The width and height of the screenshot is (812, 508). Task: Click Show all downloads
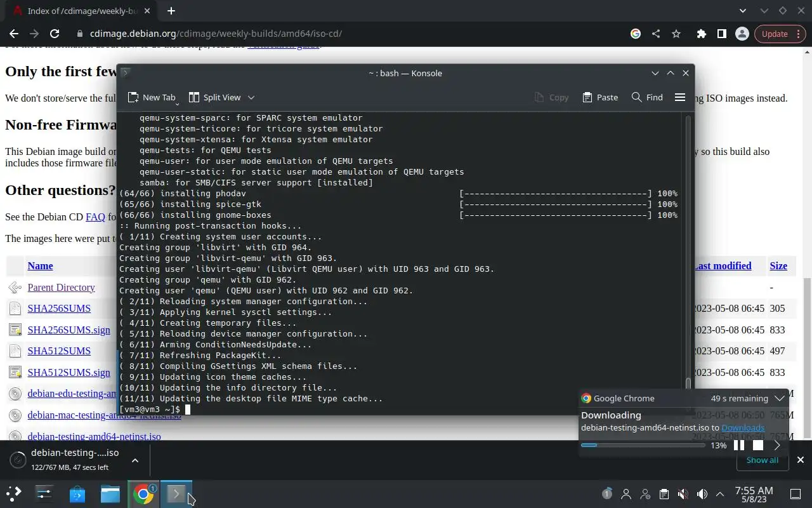pos(762,460)
